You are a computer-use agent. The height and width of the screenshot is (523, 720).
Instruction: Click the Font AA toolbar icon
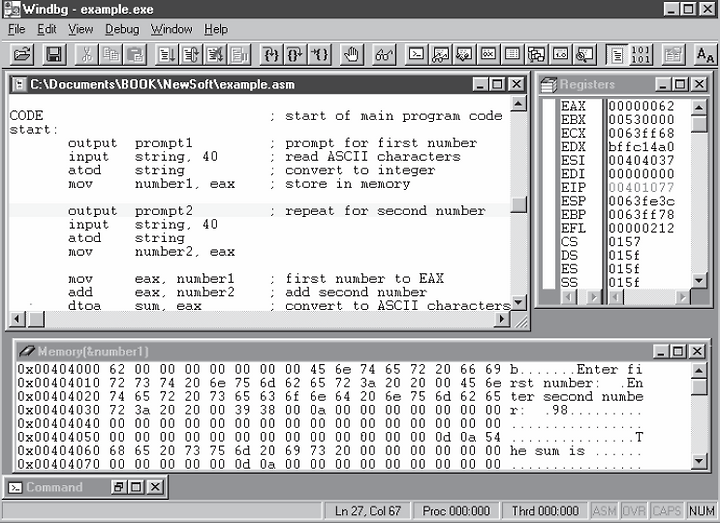point(705,55)
